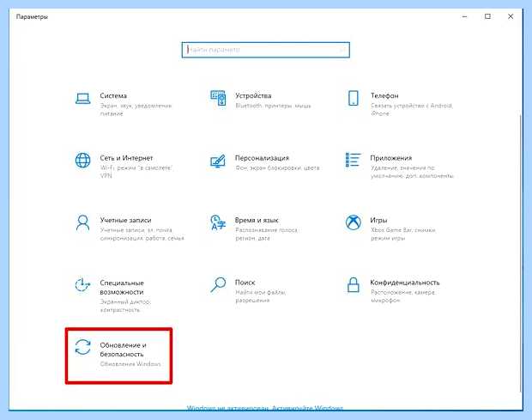Click the Обновления Windows description text
The image size is (532, 420).
130,364
